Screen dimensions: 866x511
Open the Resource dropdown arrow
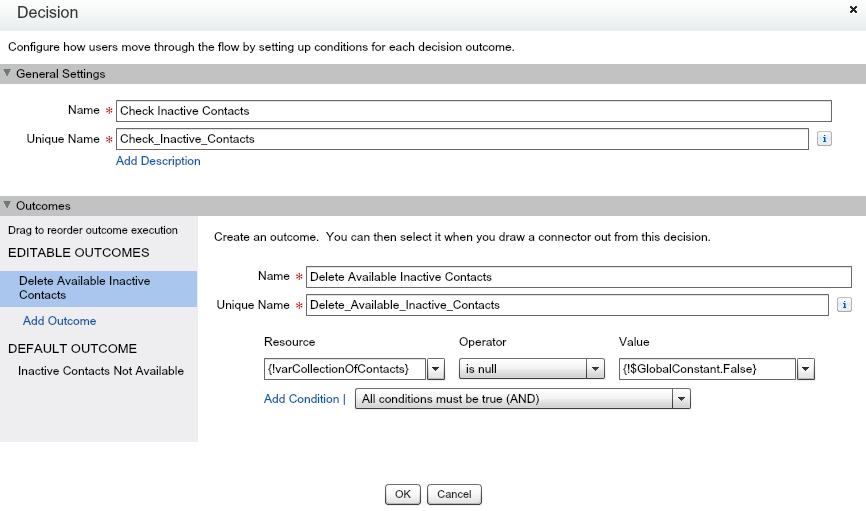(x=435, y=369)
